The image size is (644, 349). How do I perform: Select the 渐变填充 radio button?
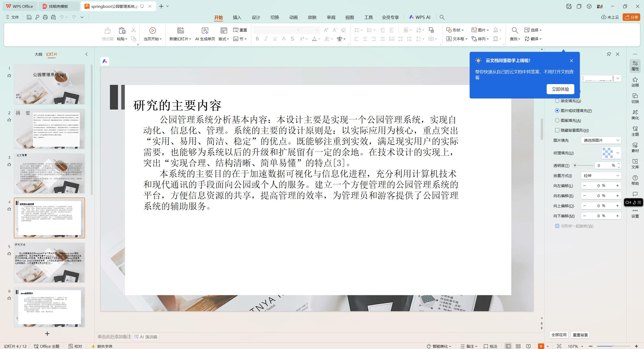[557, 100]
